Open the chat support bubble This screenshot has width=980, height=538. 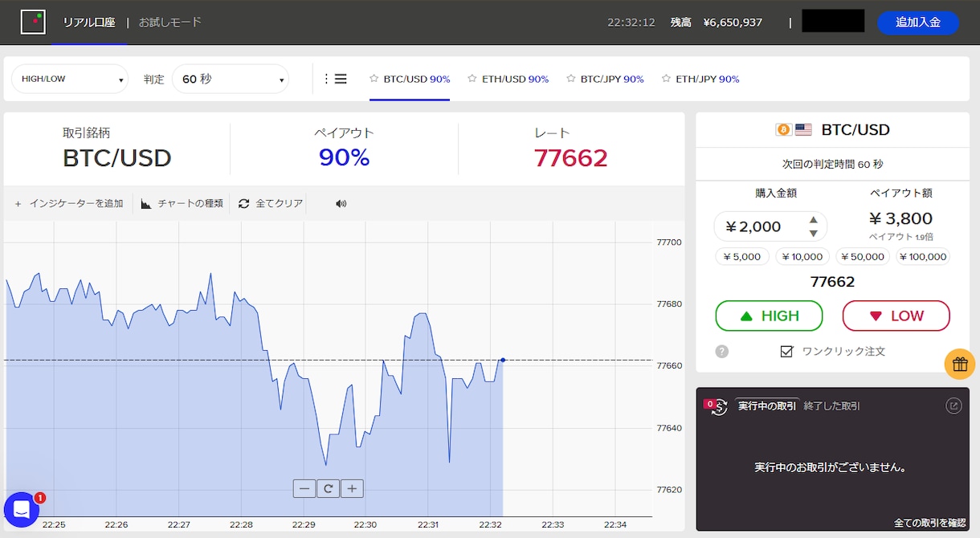pyautogui.click(x=22, y=510)
